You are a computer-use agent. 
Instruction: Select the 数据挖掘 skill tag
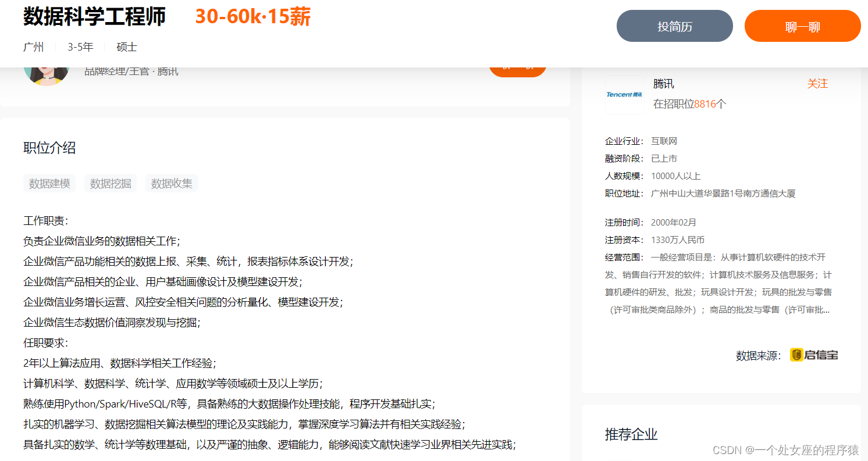[x=111, y=183]
